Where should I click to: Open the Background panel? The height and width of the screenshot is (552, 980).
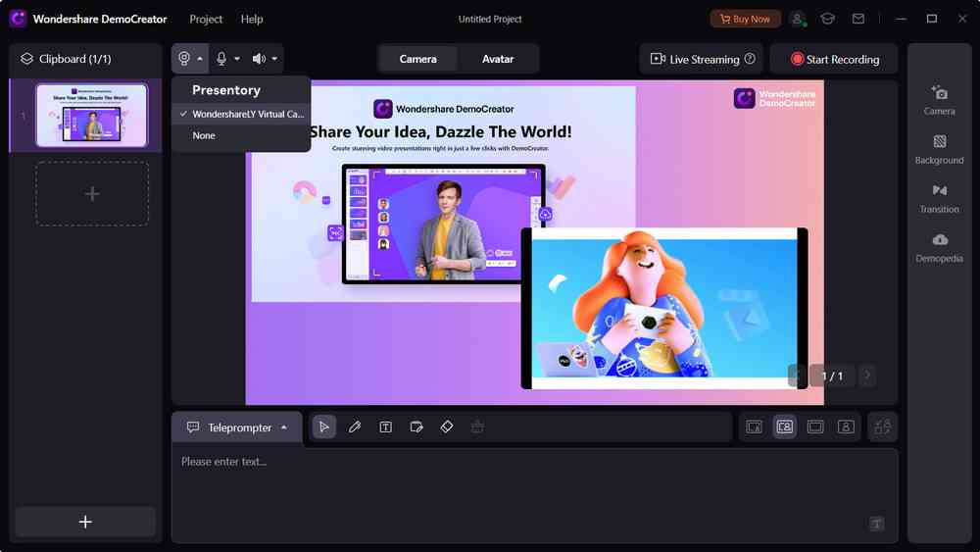(x=940, y=149)
